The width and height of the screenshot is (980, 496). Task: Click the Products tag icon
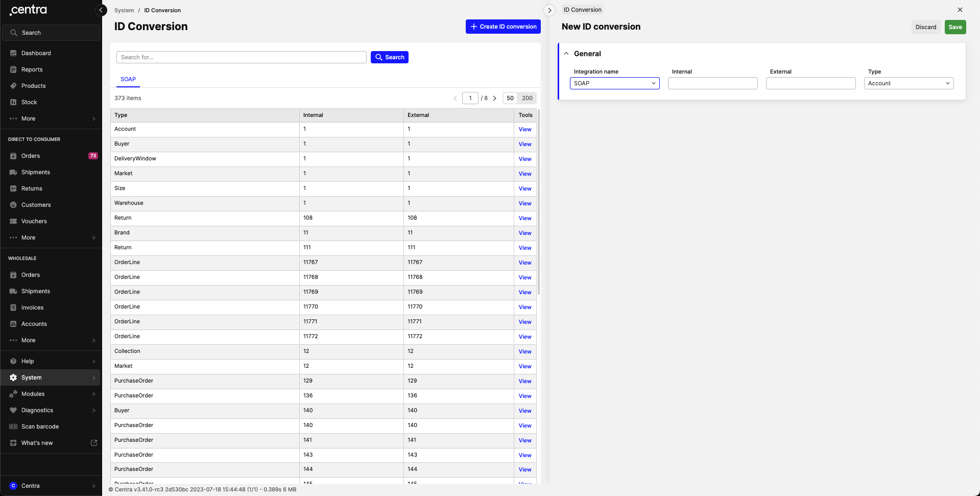[x=13, y=86]
